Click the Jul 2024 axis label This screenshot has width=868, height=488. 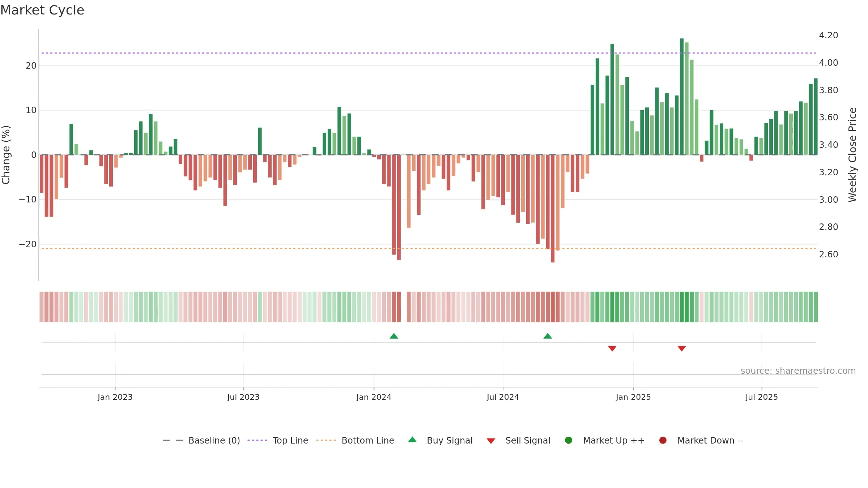coord(503,397)
